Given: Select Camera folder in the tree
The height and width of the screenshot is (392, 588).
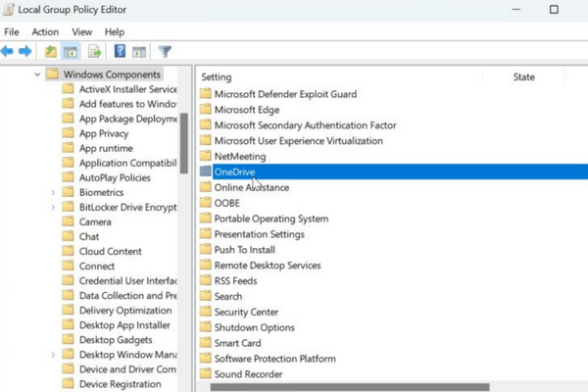Looking at the screenshot, I should click(x=95, y=222).
